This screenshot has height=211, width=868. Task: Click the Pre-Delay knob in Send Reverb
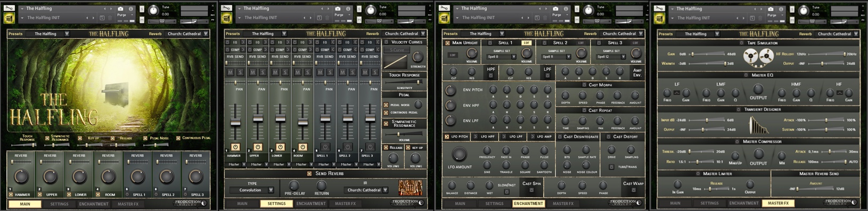tap(293, 185)
